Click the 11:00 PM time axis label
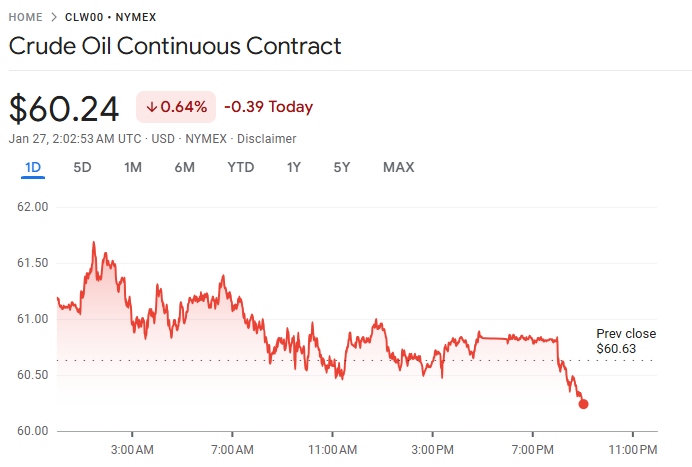692x467 pixels. click(x=632, y=449)
